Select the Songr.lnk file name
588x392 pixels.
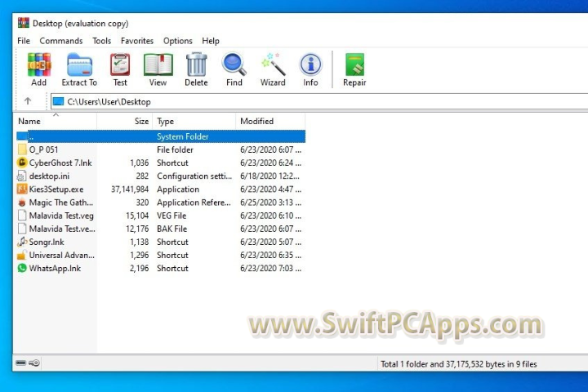tap(47, 242)
